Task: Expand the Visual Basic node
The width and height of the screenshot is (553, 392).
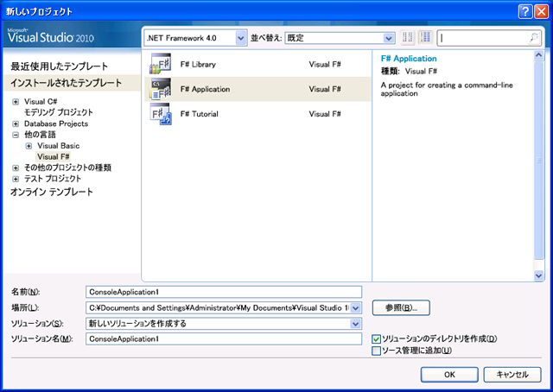Action: (x=29, y=146)
